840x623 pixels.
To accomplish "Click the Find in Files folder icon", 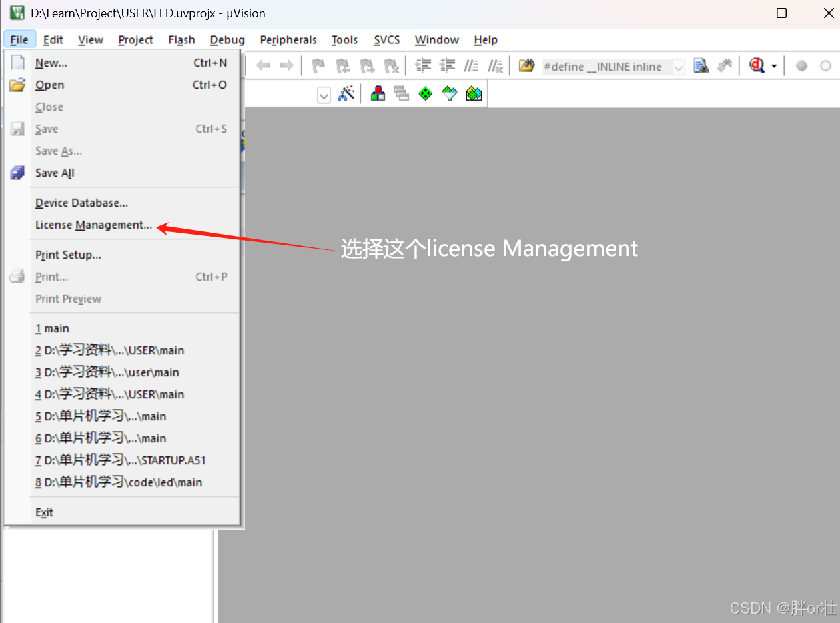I will coord(527,65).
